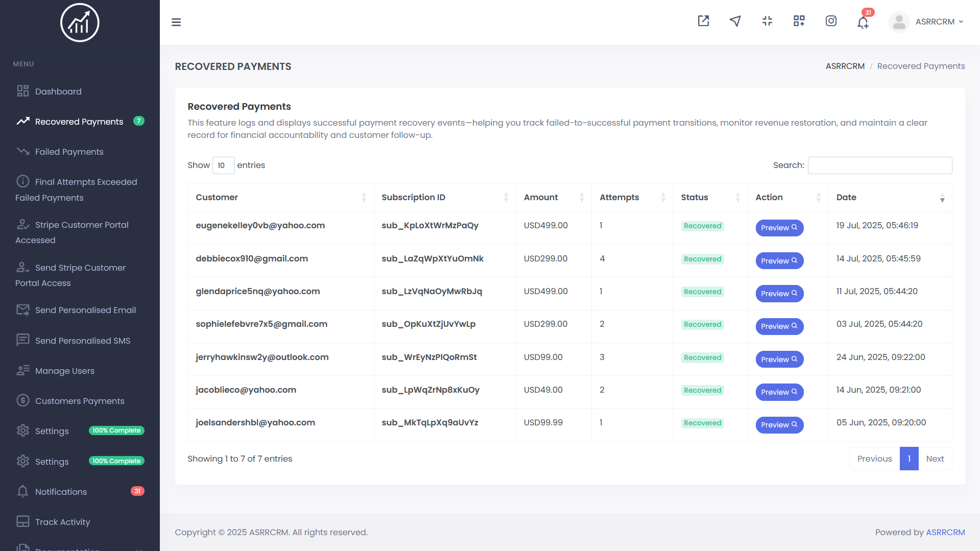Click the Track Activity icon
The height and width of the screenshot is (551, 980).
pyautogui.click(x=23, y=521)
